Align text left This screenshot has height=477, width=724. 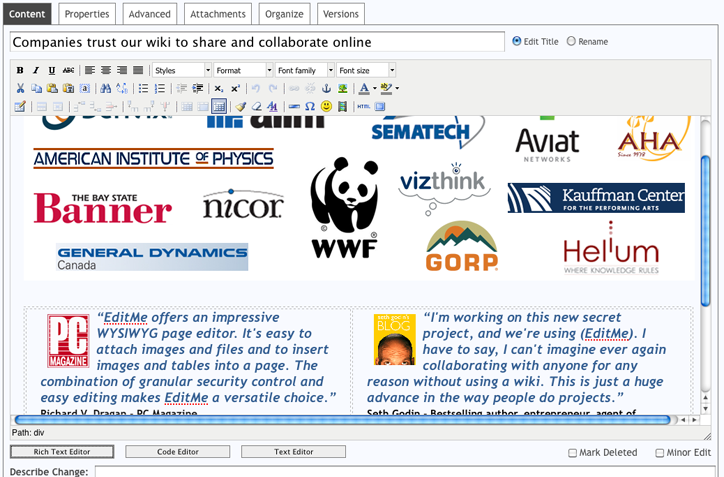[x=90, y=70]
